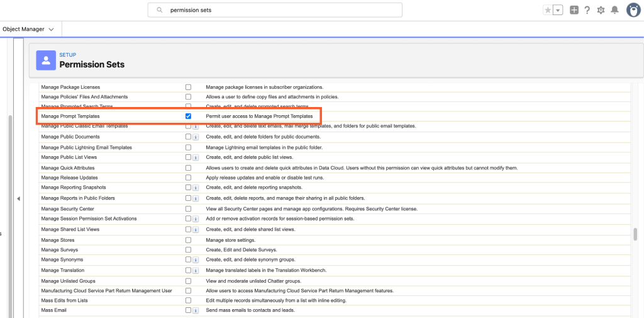644x318 pixels.
Task: Show info icon for Manage Public Documents
Action: pyautogui.click(x=196, y=137)
